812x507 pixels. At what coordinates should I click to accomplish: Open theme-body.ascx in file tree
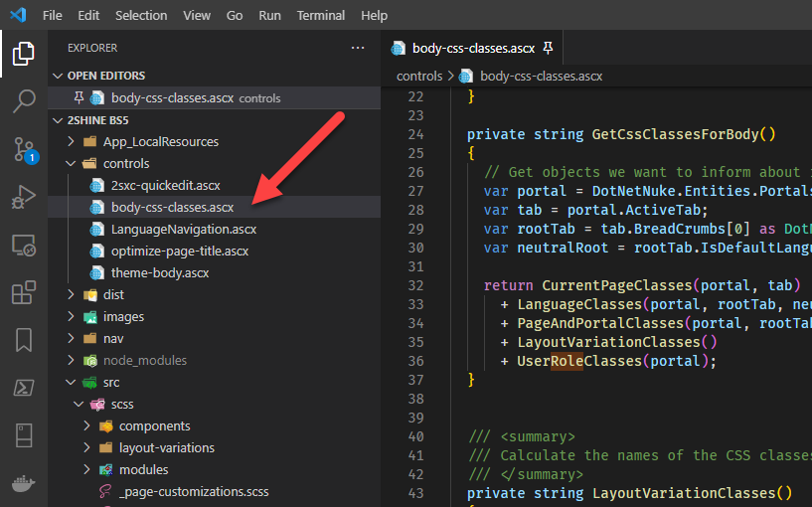(159, 272)
